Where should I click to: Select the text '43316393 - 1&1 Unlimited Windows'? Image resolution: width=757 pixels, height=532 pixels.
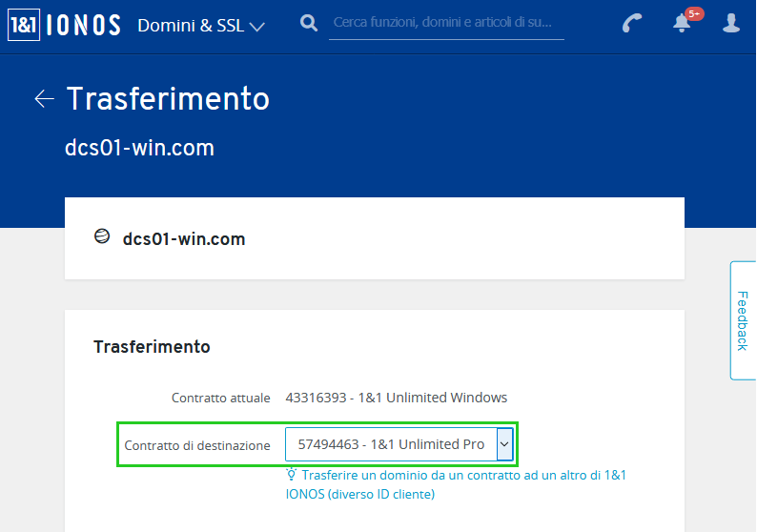pyautogui.click(x=397, y=398)
